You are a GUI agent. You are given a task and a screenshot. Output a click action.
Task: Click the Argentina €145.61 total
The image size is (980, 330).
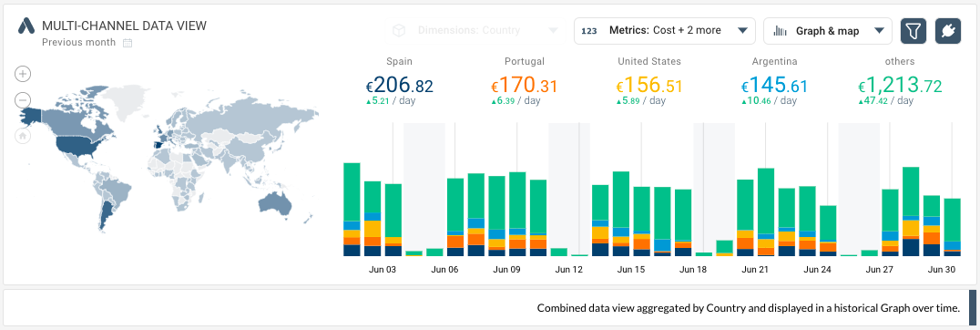pos(774,85)
